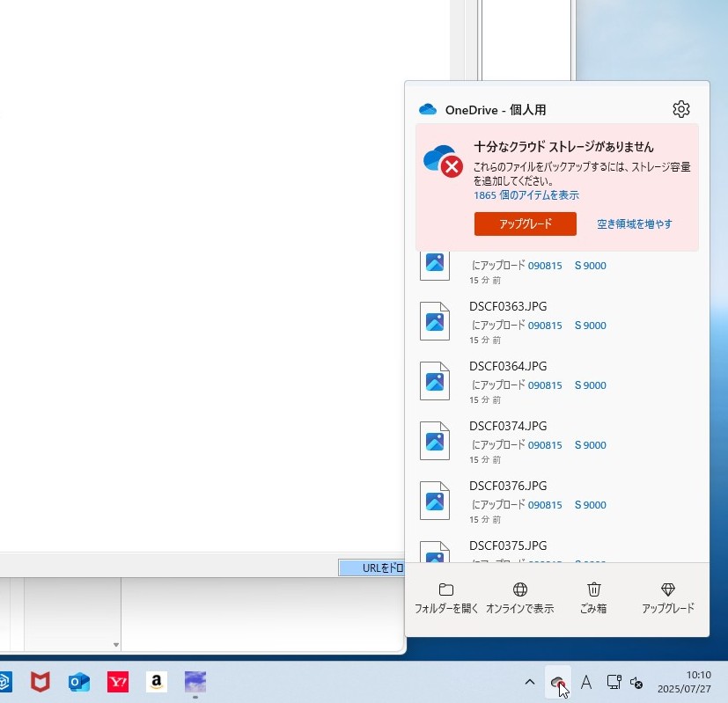Image resolution: width=728 pixels, height=703 pixels.
Task: Open the S 9000 link under DSCF0374.JPG
Action: [x=590, y=445]
